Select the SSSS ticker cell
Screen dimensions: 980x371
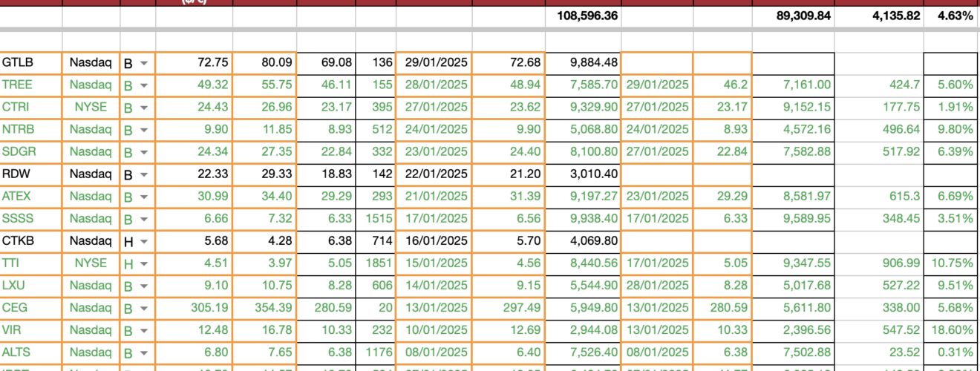[x=31, y=219]
